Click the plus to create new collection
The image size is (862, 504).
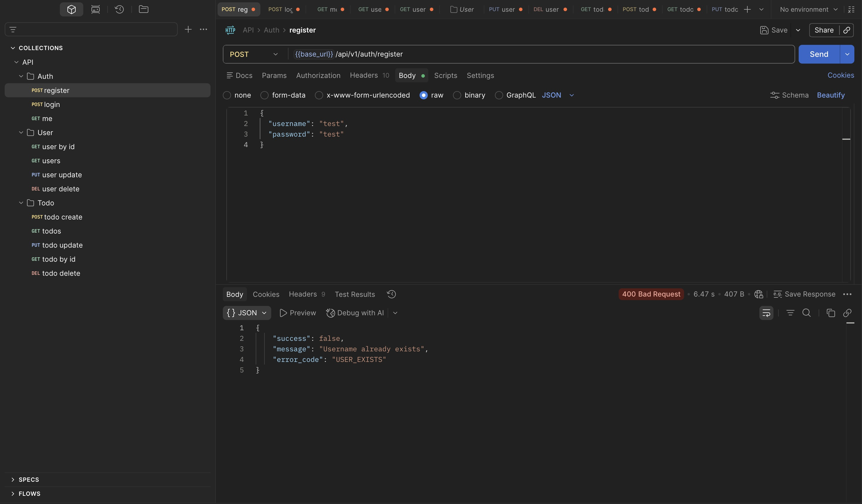[188, 29]
